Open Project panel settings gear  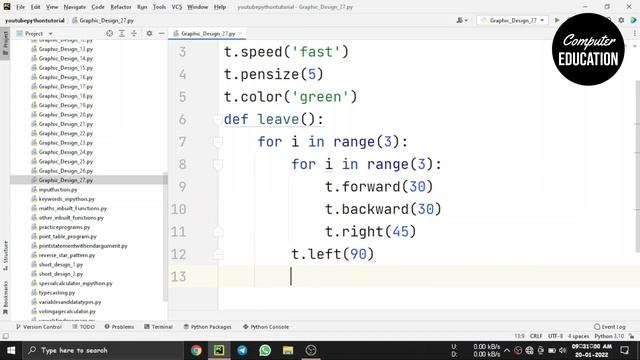pos(149,33)
